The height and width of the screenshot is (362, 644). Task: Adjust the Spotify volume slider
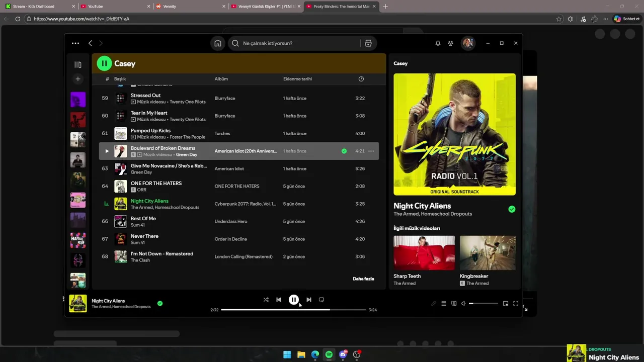click(484, 304)
